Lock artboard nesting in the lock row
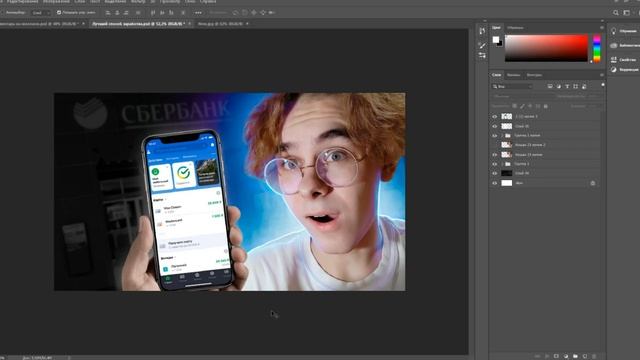This screenshot has width=640, height=360. (x=538, y=106)
